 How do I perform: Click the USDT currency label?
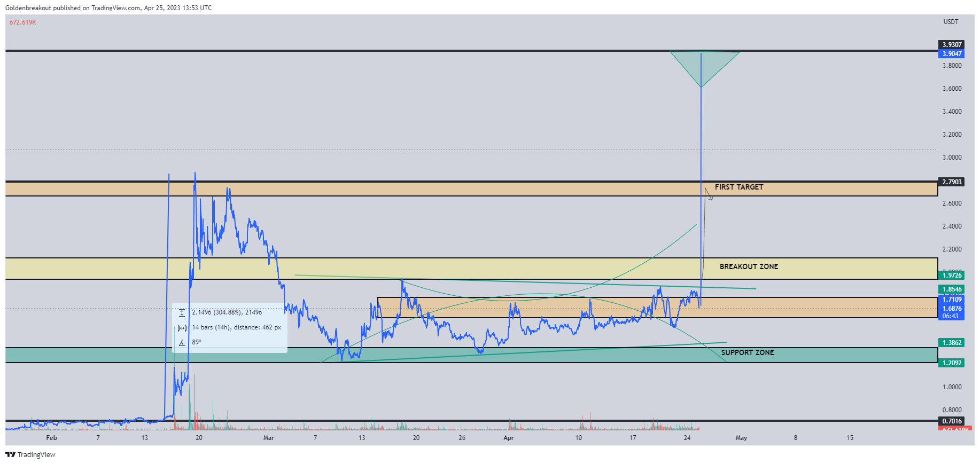pyautogui.click(x=951, y=22)
